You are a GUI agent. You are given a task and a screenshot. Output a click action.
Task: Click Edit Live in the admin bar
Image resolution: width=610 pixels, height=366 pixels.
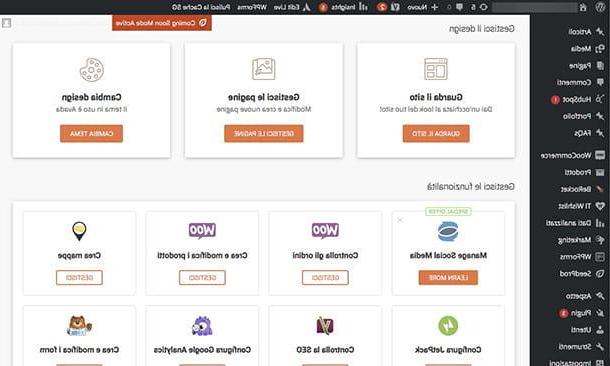pyautogui.click(x=291, y=7)
